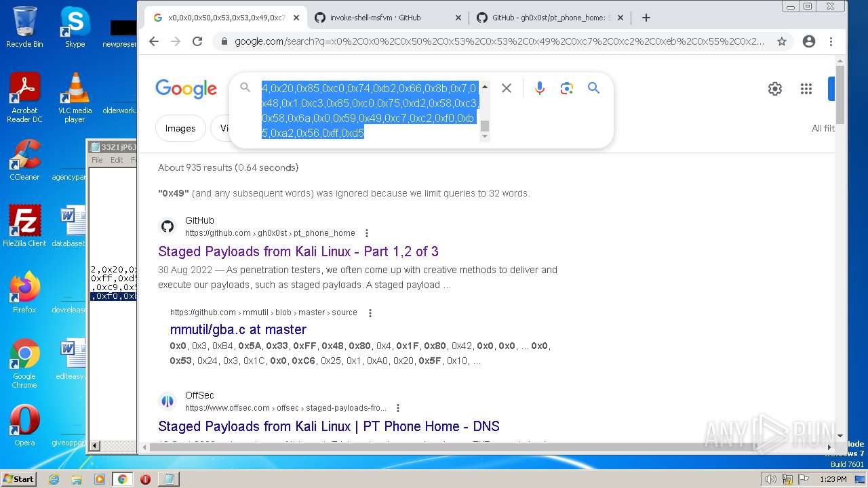Open File Explorer from taskbar
The image size is (868, 488).
pyautogui.click(x=77, y=479)
